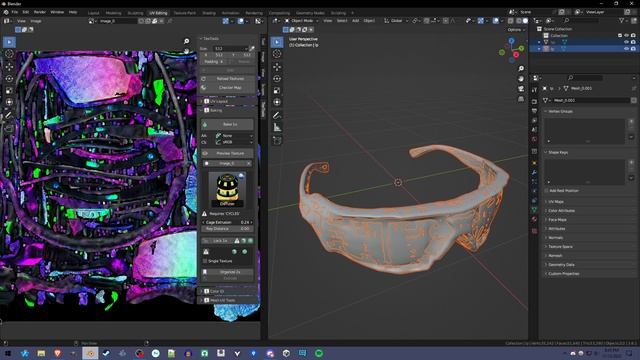This screenshot has width=640, height=360.
Task: Select the Cursor tool in the image editor
Action: 9,54
